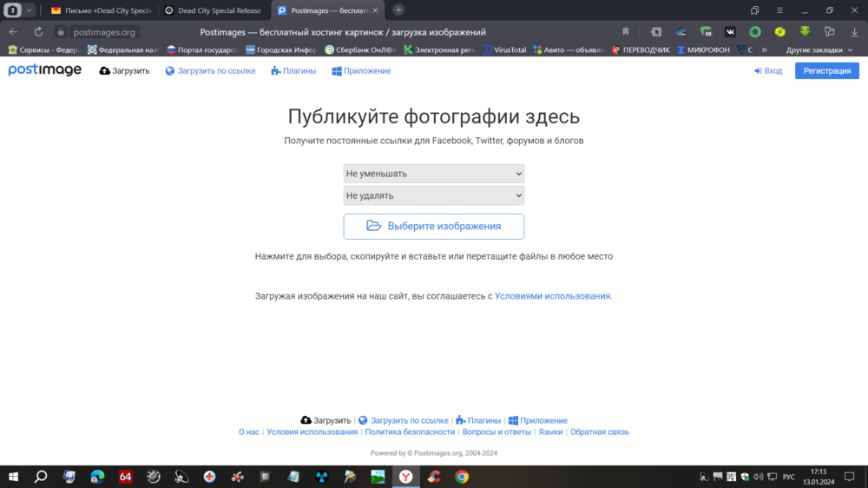The width and height of the screenshot is (868, 488).
Task: Click the yellow circle extension icon
Action: [x=780, y=32]
